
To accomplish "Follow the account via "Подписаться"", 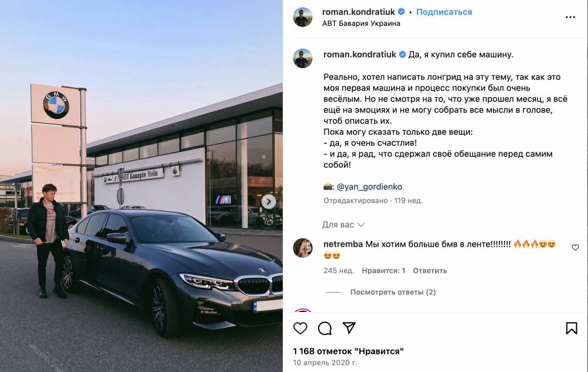I will [444, 12].
